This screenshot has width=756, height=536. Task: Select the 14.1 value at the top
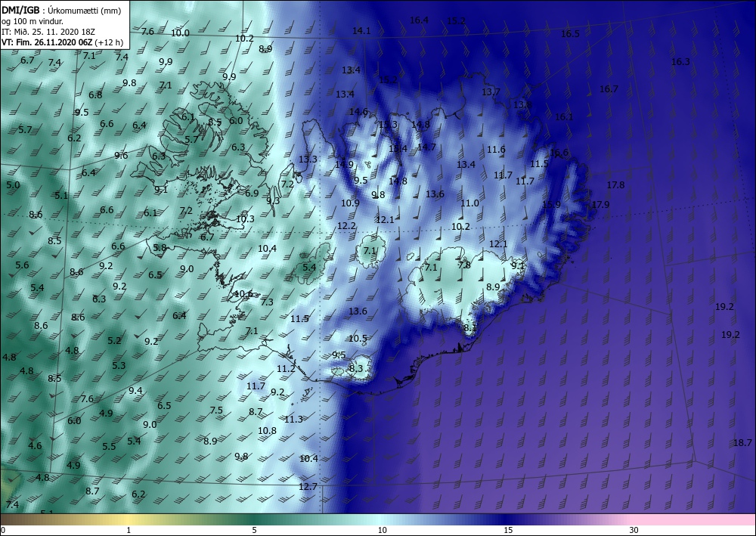click(x=361, y=31)
